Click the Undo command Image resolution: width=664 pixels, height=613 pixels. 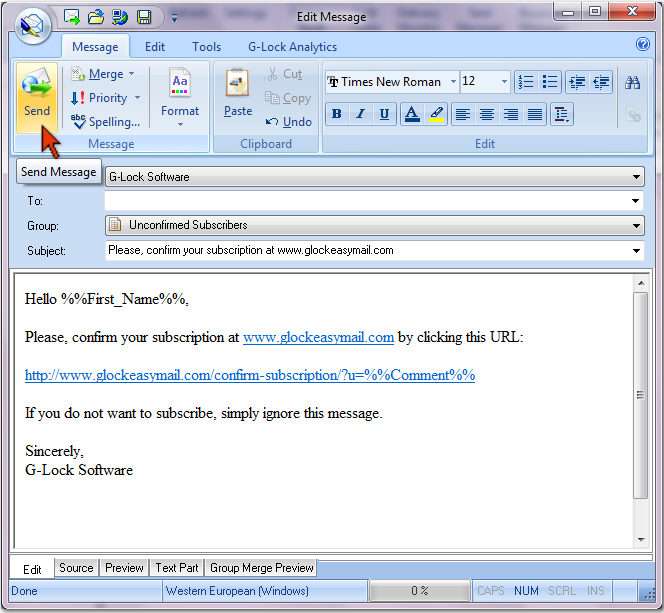point(288,122)
